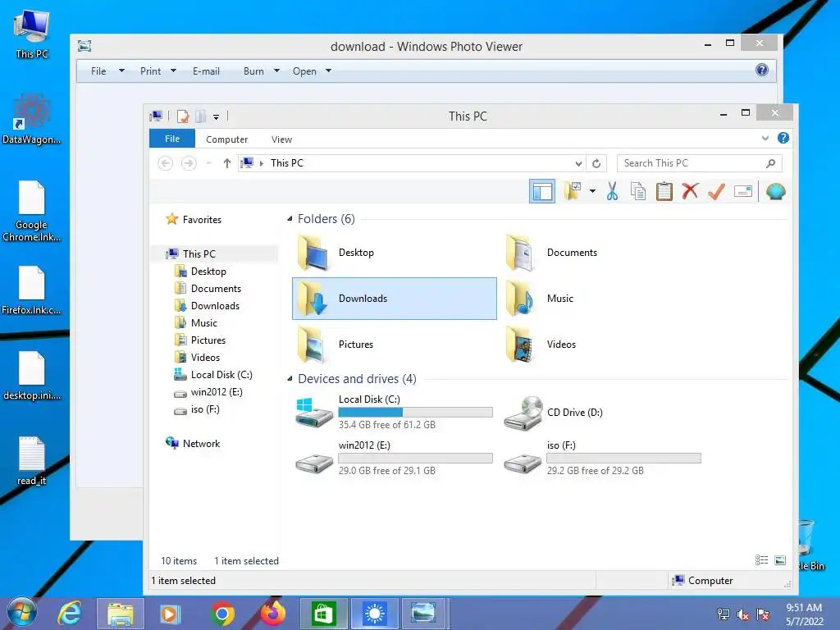
Task: Click the orange checkmark icon
Action: pyautogui.click(x=716, y=190)
